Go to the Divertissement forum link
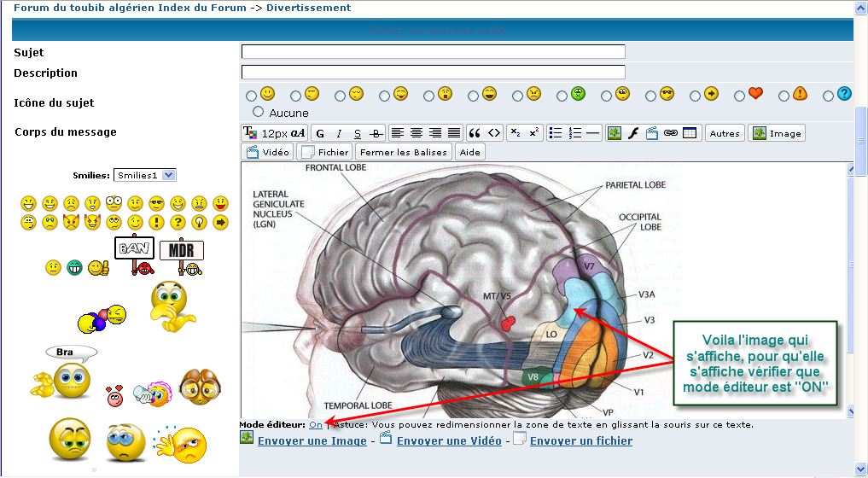Image resolution: width=868 pixels, height=478 pixels. (x=308, y=8)
